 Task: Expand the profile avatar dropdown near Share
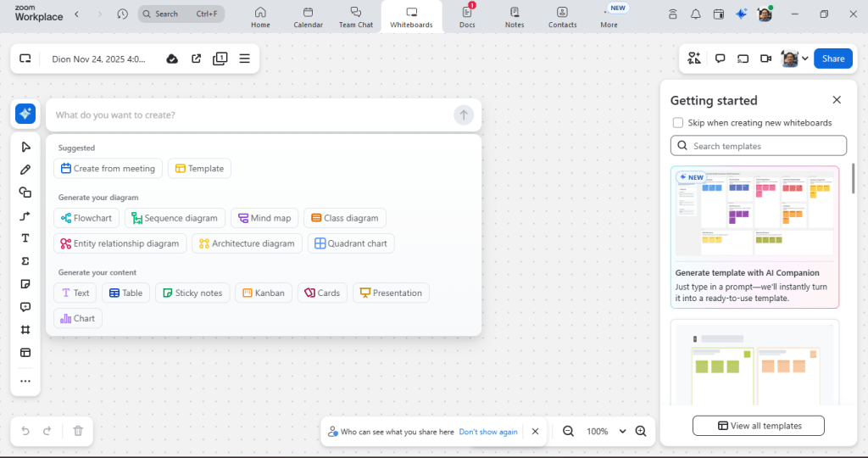[x=805, y=59]
